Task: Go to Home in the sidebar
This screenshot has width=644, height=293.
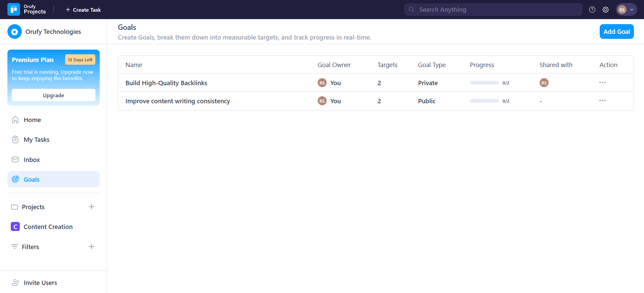Action: (x=32, y=120)
